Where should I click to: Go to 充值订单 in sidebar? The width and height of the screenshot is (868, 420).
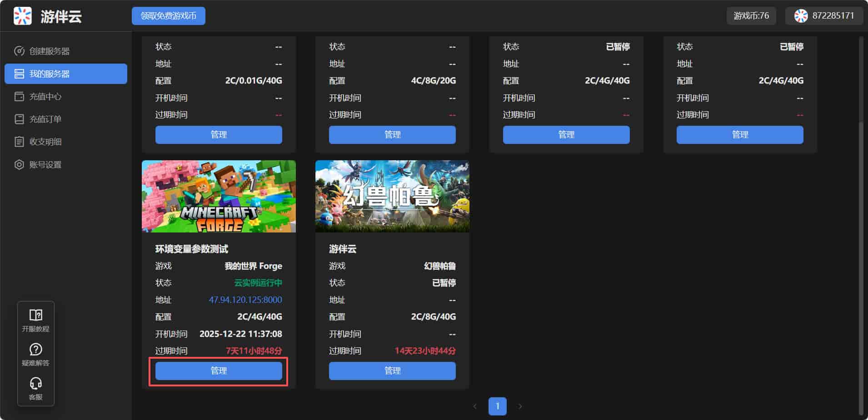point(45,119)
